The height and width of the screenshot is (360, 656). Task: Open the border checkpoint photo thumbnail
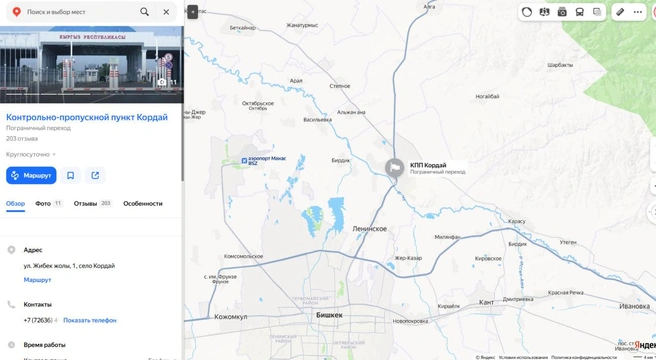(x=92, y=64)
